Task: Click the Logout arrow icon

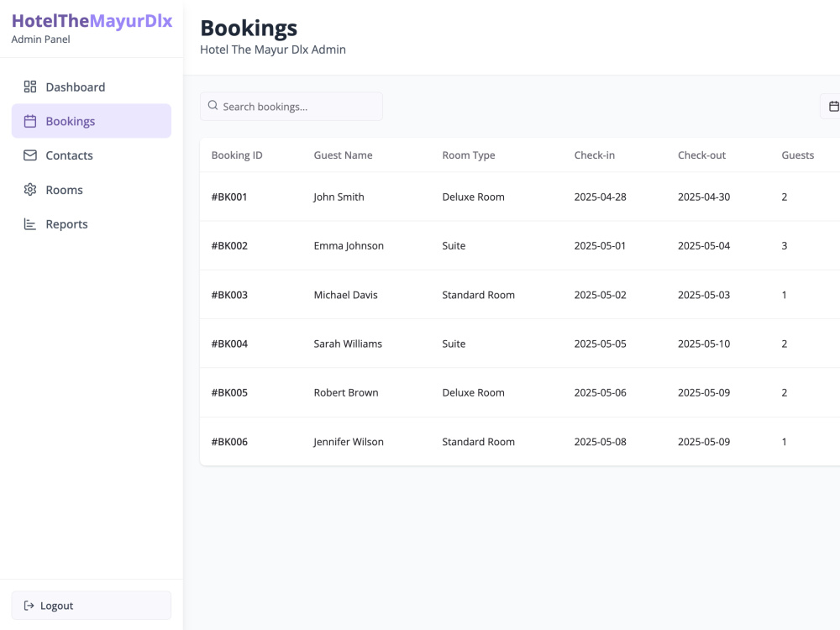Action: [x=29, y=606]
